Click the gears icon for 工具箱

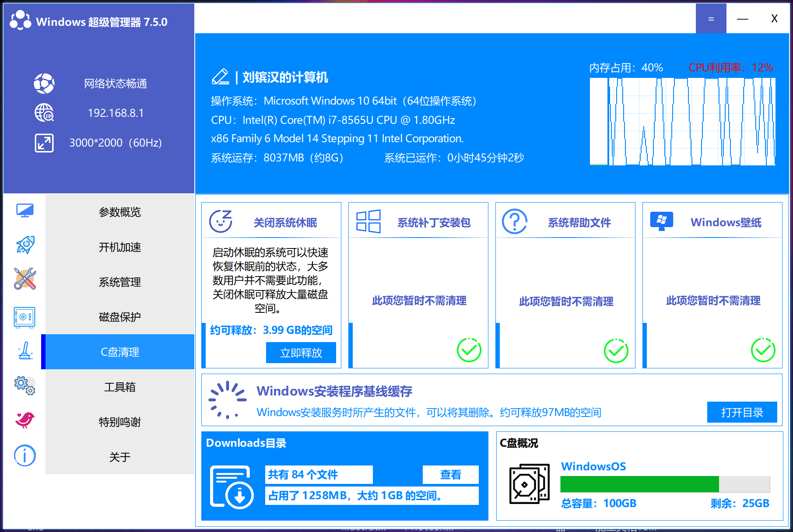coord(25,386)
